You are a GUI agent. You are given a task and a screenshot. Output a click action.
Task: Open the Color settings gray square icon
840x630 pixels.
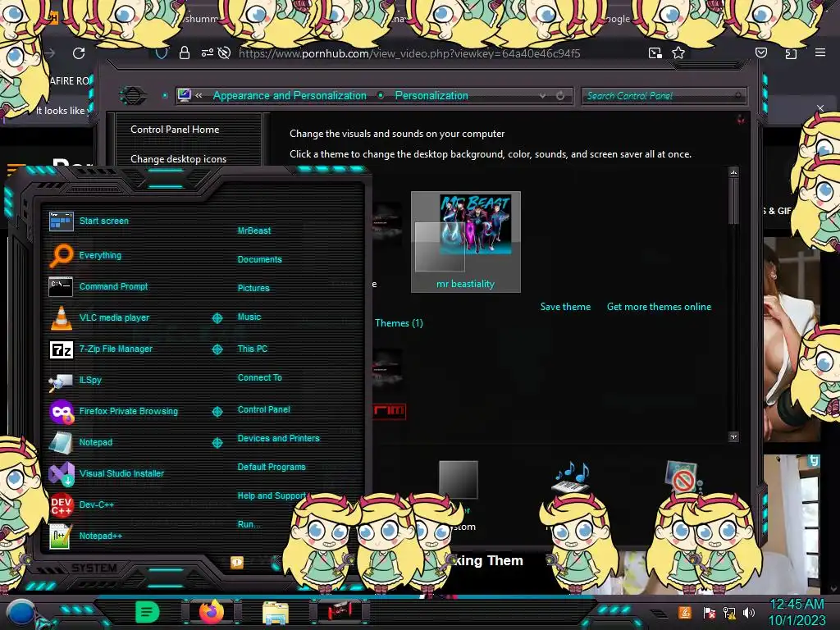coord(458,479)
